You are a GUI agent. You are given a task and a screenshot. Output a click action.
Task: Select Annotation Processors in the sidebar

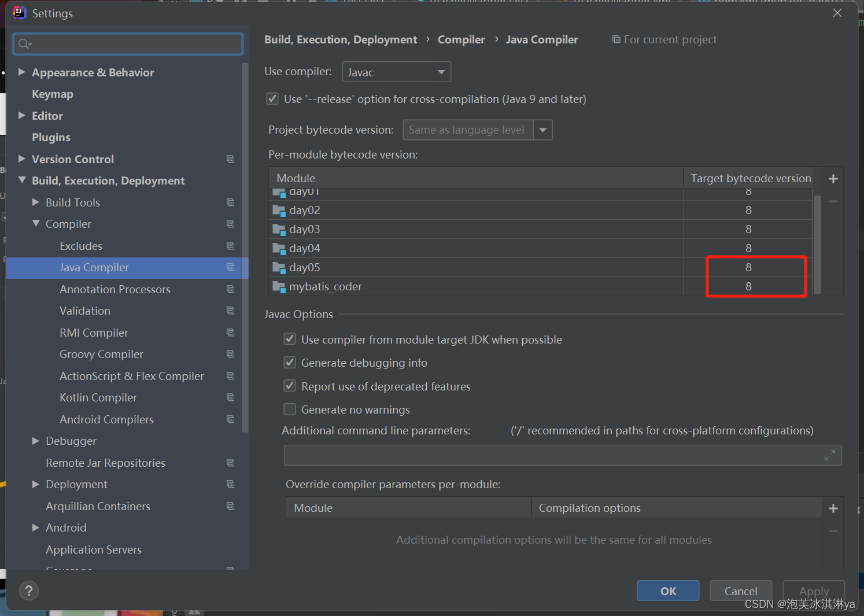tap(115, 289)
